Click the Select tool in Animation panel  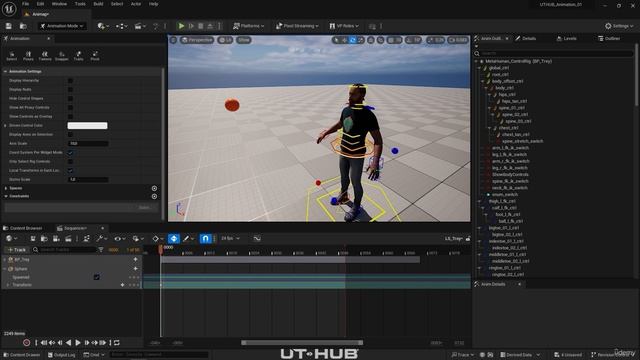pyautogui.click(x=11, y=56)
